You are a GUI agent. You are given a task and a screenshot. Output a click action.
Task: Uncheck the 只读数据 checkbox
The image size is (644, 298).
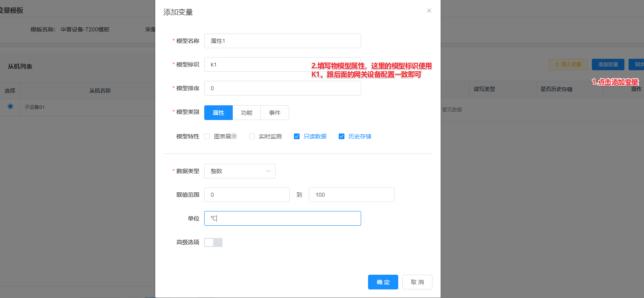[297, 136]
